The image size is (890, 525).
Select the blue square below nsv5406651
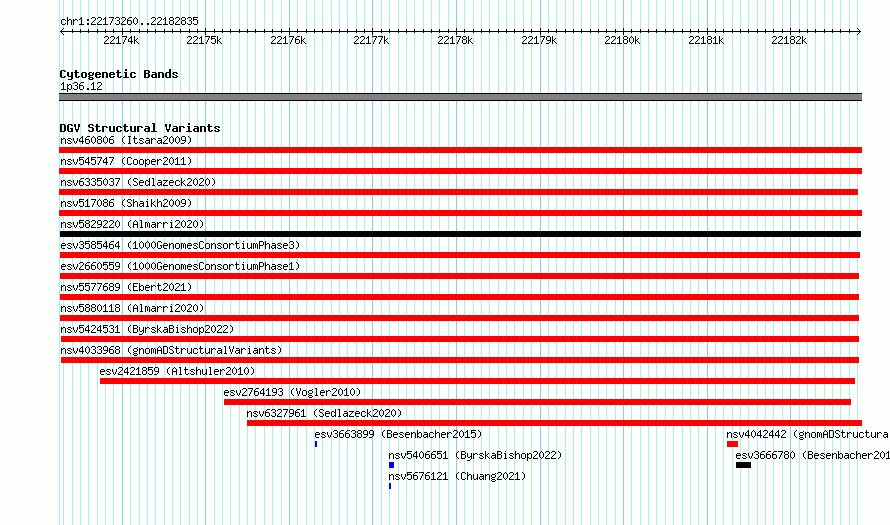coord(391,465)
